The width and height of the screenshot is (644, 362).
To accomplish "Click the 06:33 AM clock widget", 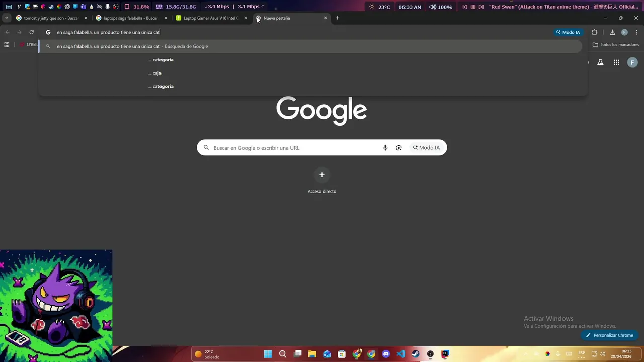I will click(x=410, y=7).
